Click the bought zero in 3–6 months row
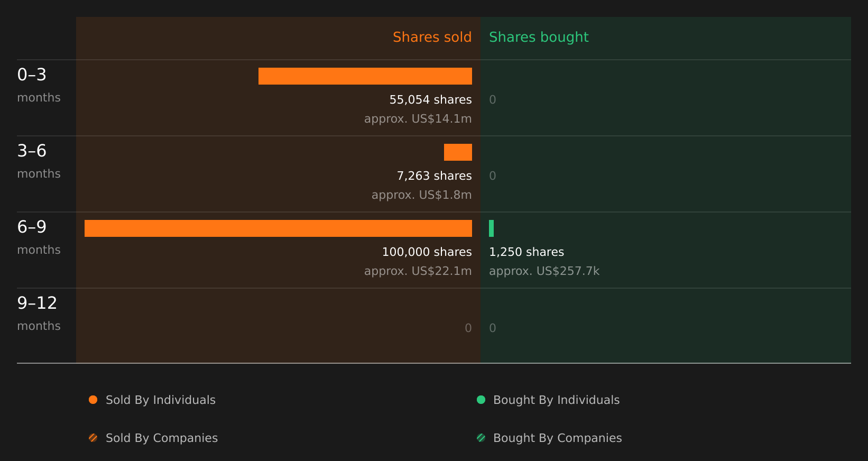868x461 pixels. tap(493, 176)
